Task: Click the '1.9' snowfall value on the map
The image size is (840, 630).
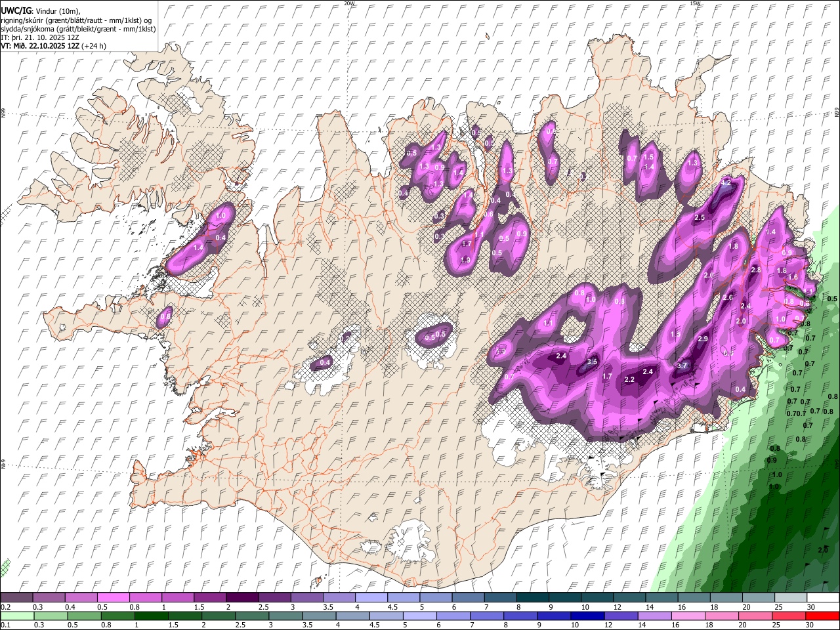Action: [466, 260]
